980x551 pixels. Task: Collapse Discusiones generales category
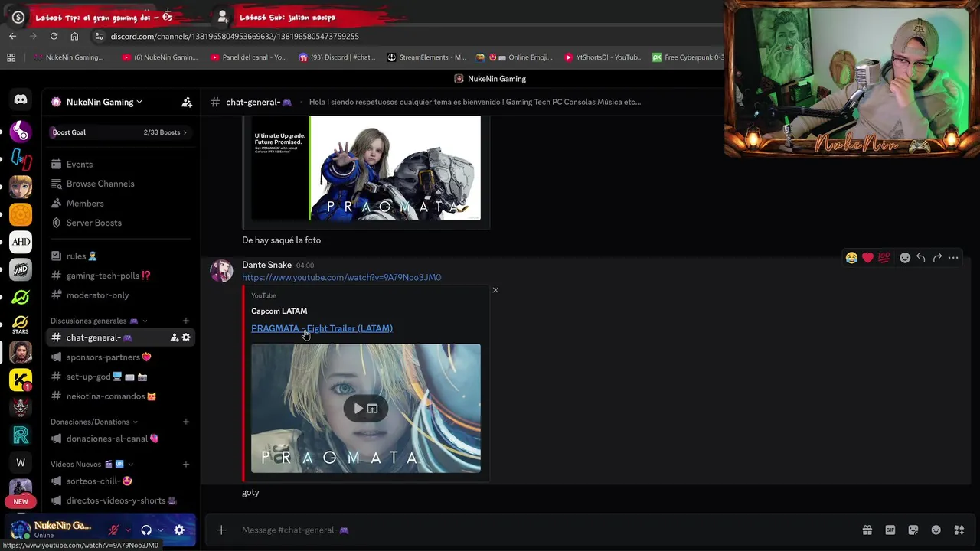point(99,321)
